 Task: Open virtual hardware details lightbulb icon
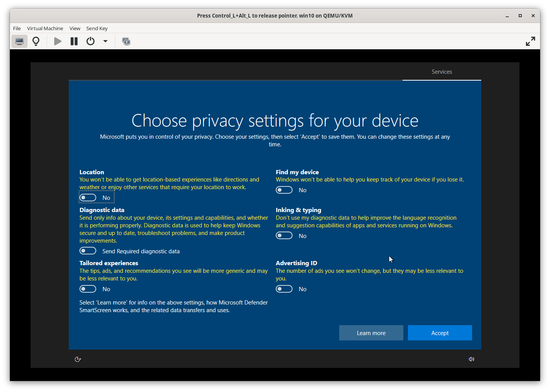click(x=36, y=41)
